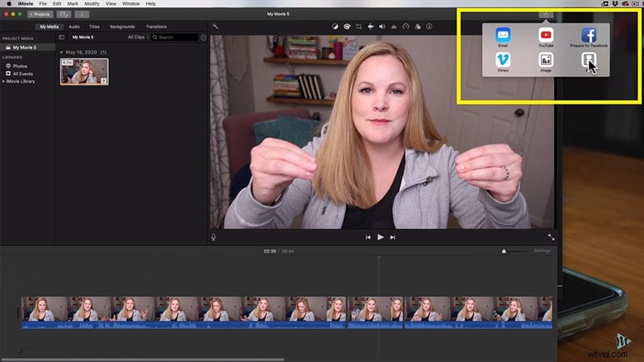Open browser clip filter settings icon

(204, 37)
